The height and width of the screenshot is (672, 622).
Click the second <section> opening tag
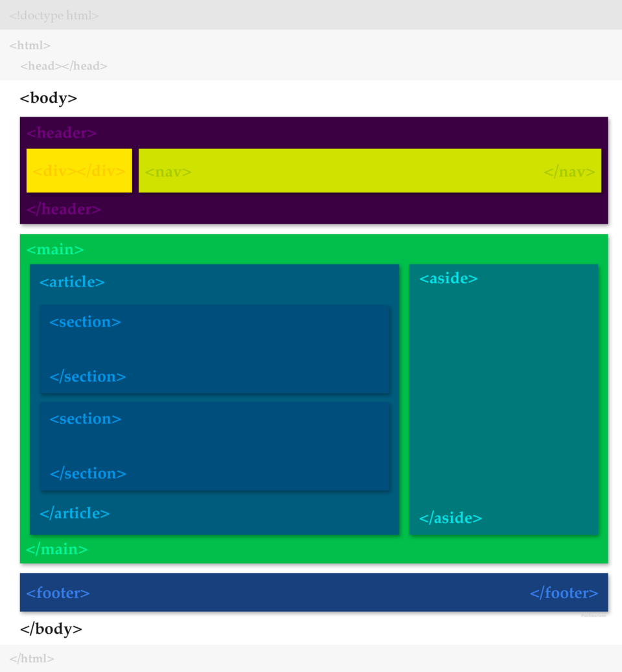pos(86,418)
